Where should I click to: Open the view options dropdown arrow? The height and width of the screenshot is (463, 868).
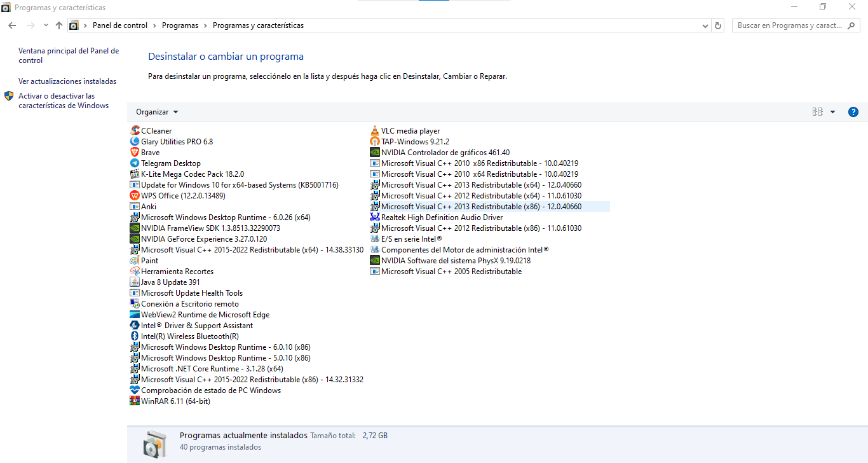click(833, 112)
